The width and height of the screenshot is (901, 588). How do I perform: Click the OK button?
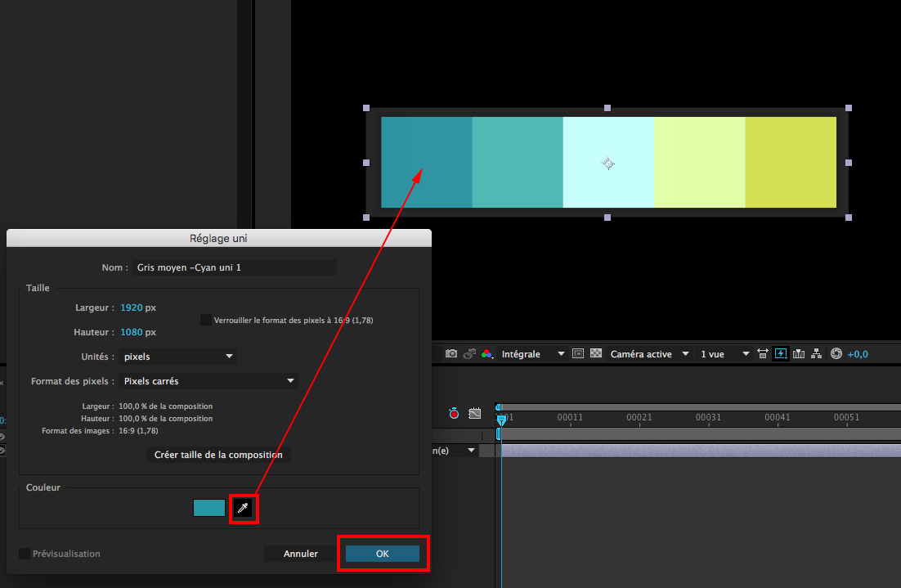(383, 554)
